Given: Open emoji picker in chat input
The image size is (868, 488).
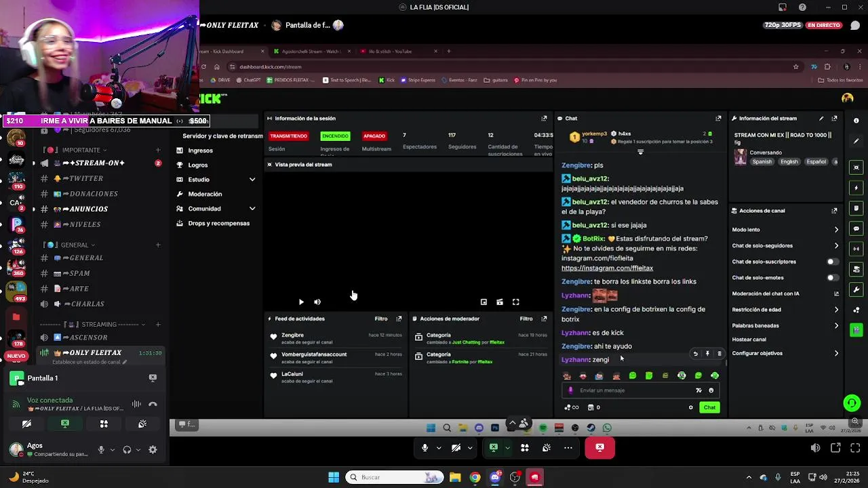Looking at the screenshot, I should pos(711,390).
